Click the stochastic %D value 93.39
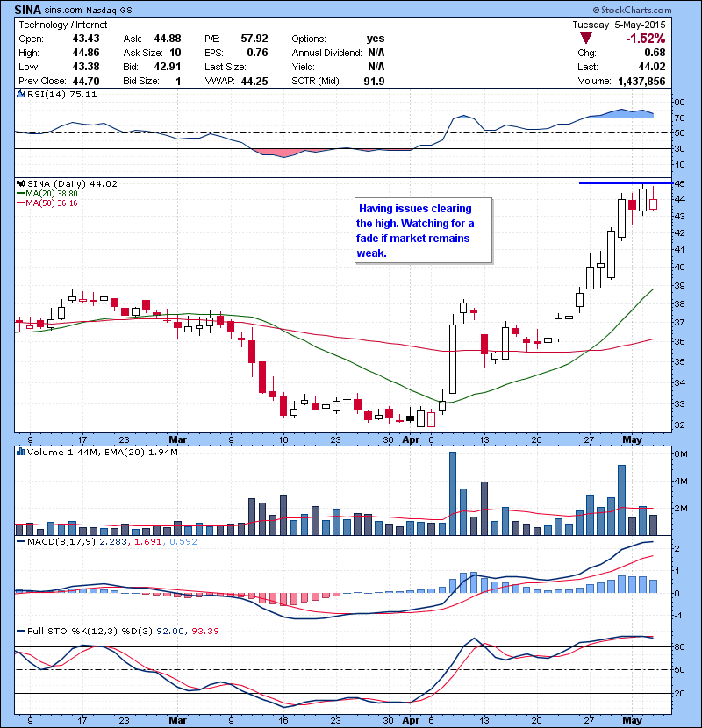The width and height of the screenshot is (702, 728). coord(204,631)
